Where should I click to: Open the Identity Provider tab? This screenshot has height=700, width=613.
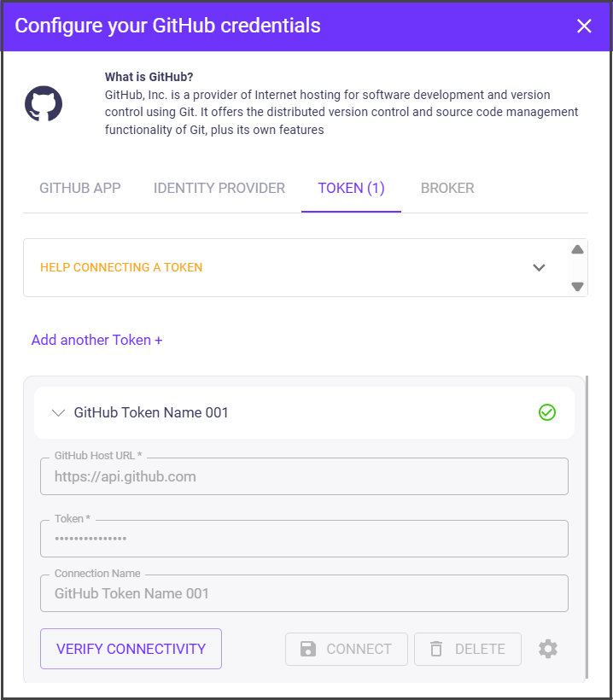click(219, 188)
